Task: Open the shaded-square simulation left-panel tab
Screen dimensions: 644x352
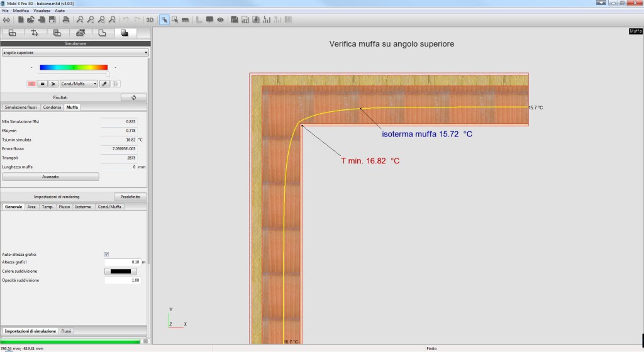Action: [x=125, y=33]
